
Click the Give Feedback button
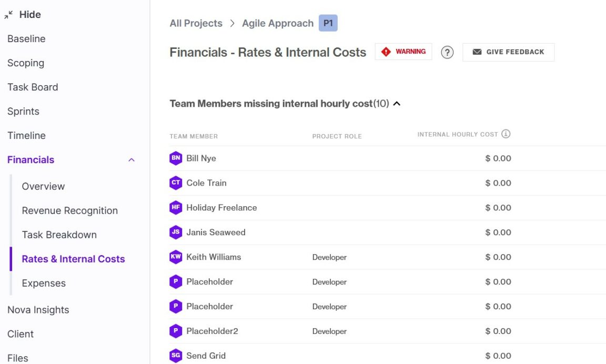point(508,52)
